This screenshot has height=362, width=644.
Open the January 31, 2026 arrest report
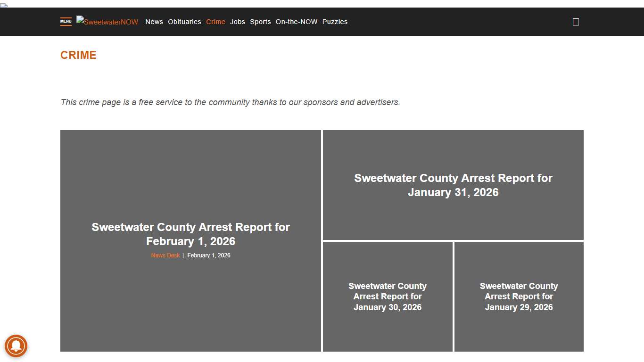pos(453,185)
